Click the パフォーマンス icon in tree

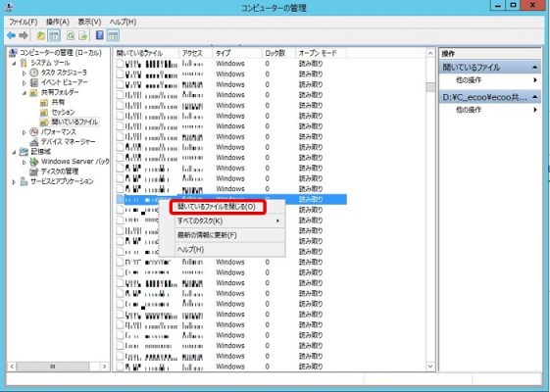point(34,132)
